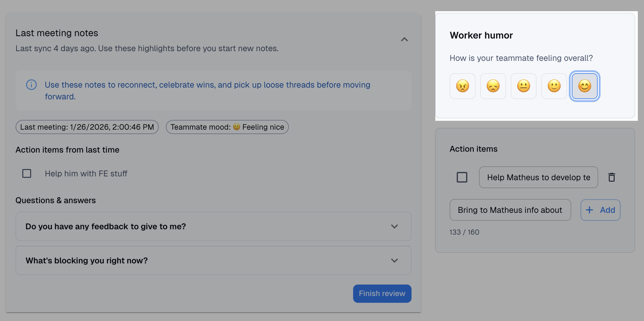Screen dimensions: 644x321
Task: Select the angry face mood emoji
Action: click(x=462, y=86)
